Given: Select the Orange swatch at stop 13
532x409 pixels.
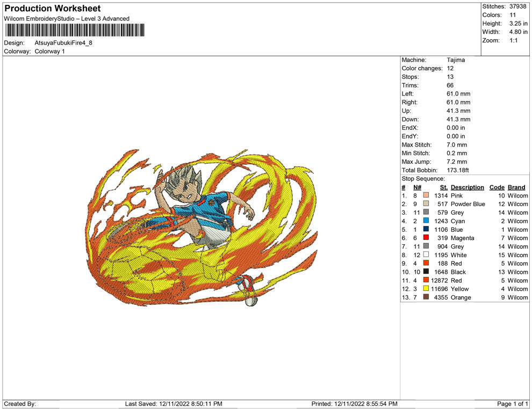Looking at the screenshot, I should point(426,297).
